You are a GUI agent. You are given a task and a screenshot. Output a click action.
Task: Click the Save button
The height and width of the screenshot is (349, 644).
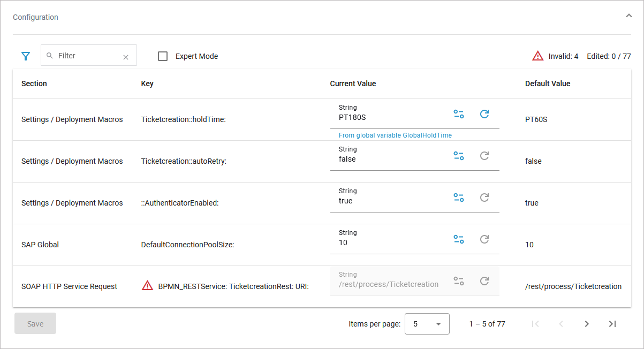click(x=35, y=324)
